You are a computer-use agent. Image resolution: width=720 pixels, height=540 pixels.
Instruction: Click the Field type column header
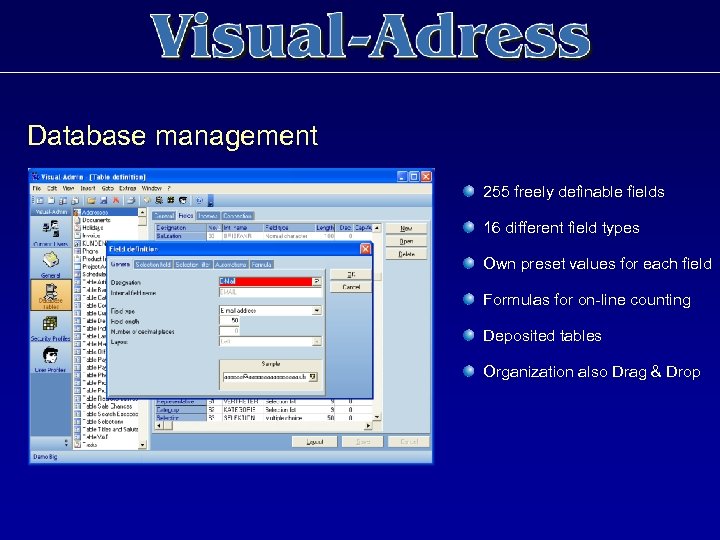(288, 228)
